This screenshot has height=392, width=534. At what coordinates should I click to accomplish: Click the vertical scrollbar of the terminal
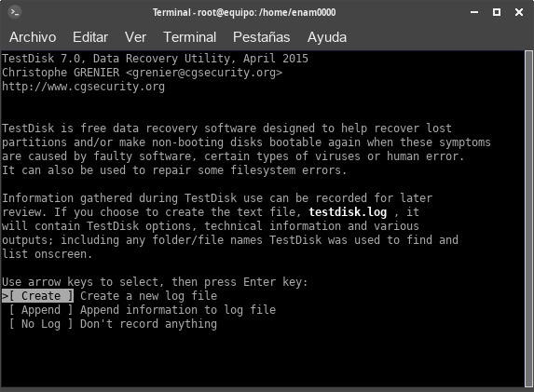(528, 219)
